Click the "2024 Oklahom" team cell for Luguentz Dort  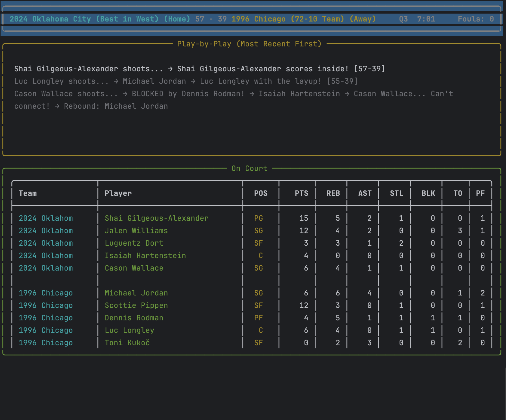(46, 243)
